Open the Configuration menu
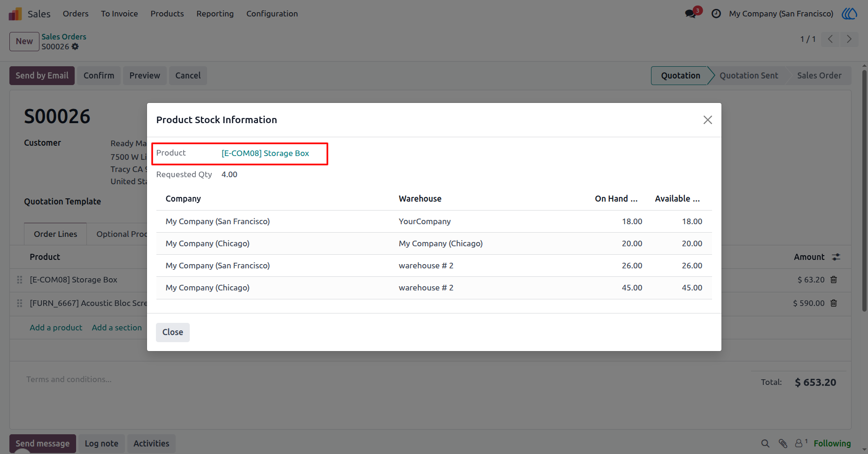This screenshot has width=868, height=454. click(x=272, y=14)
